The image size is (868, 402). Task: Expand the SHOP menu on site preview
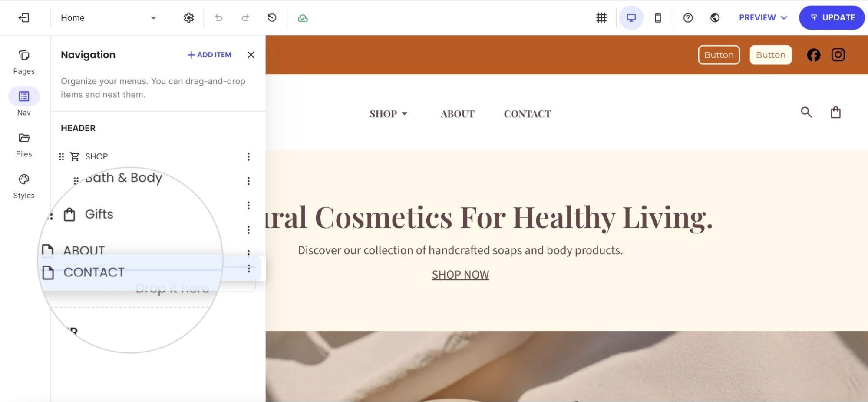(389, 114)
